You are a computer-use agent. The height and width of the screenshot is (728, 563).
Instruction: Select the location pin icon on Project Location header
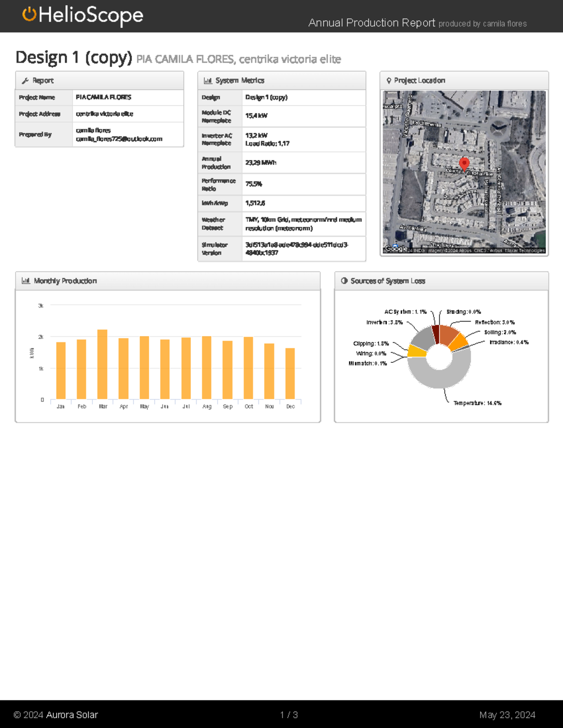(x=388, y=80)
